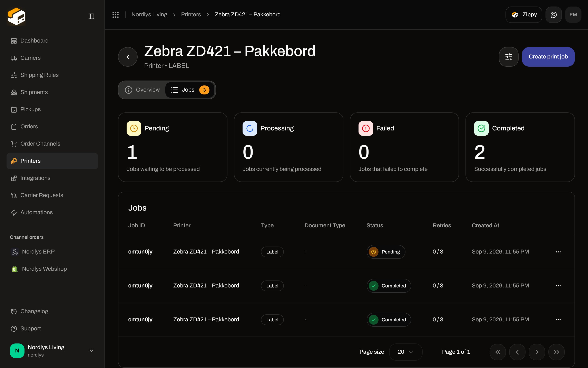
Task: Go to previous page of jobs
Action: (x=517, y=352)
